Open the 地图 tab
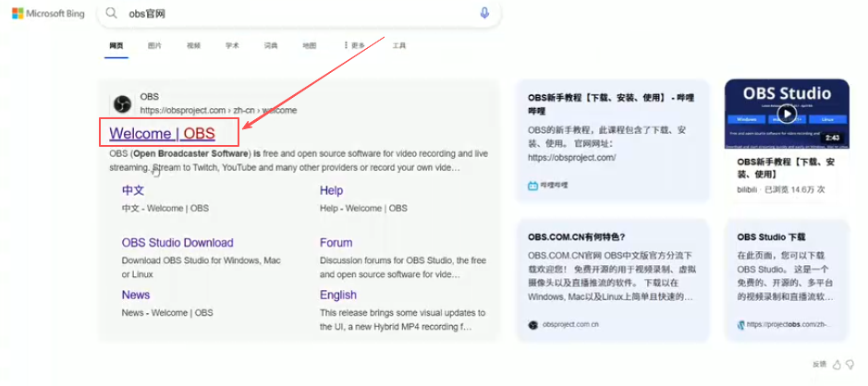The width and height of the screenshot is (868, 386). [310, 46]
